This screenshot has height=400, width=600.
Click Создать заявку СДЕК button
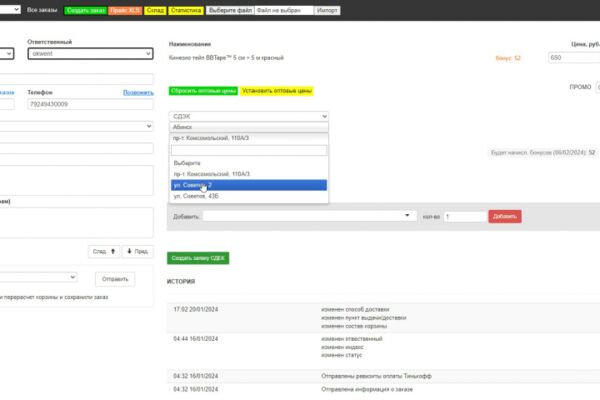[x=198, y=258]
